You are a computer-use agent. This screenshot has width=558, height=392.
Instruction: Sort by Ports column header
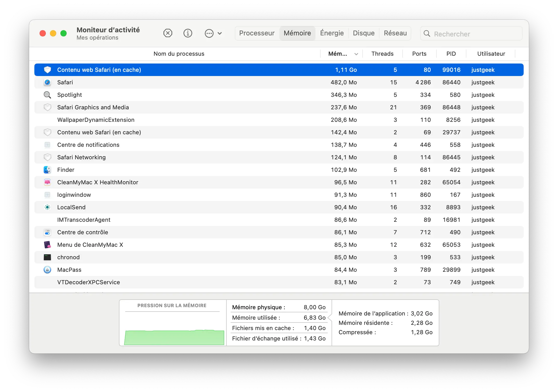click(419, 54)
